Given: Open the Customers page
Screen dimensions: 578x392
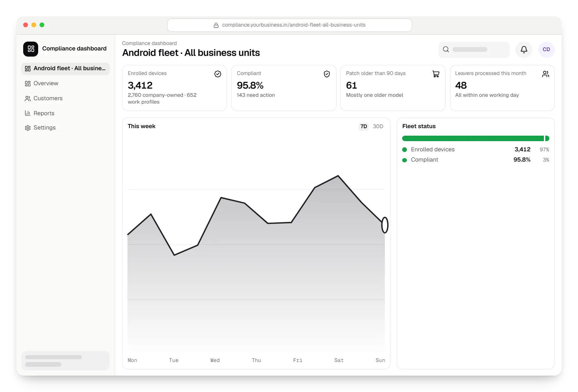Looking at the screenshot, I should coord(65,99).
